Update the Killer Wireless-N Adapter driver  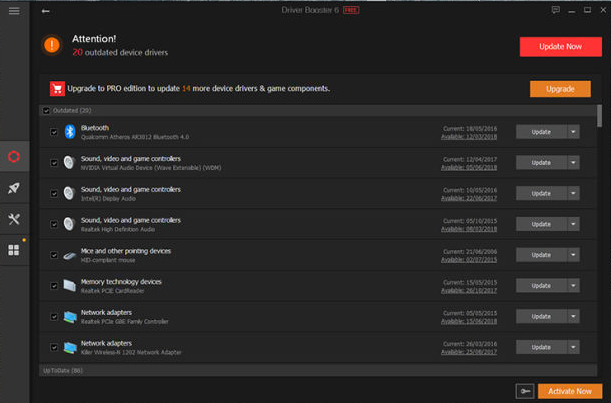(541, 347)
